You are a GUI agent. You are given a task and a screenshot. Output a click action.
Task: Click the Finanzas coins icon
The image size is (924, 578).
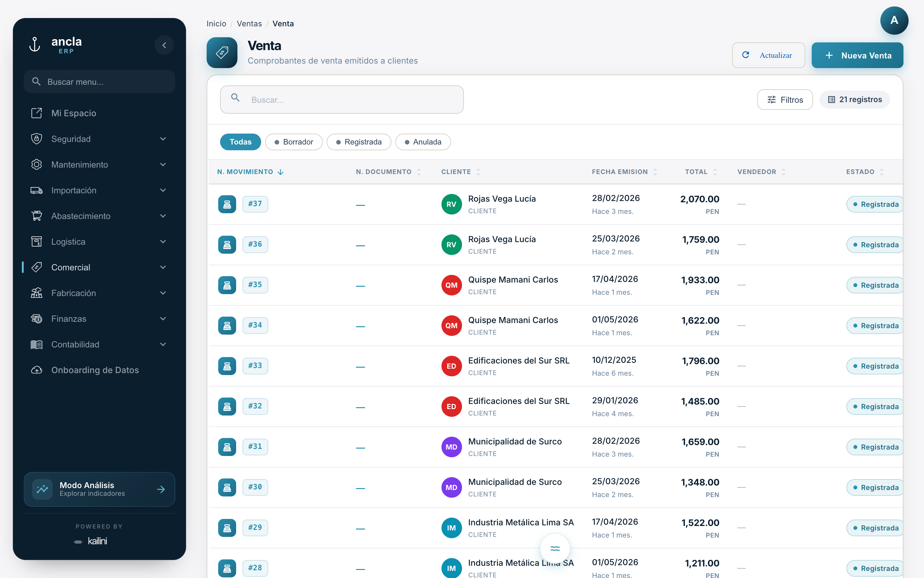[36, 319]
